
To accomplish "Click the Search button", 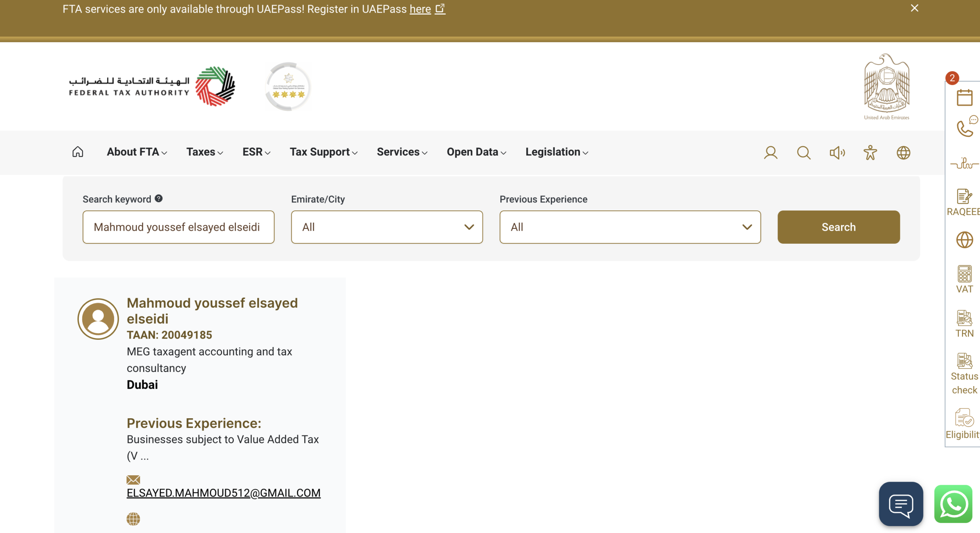I will tap(839, 227).
